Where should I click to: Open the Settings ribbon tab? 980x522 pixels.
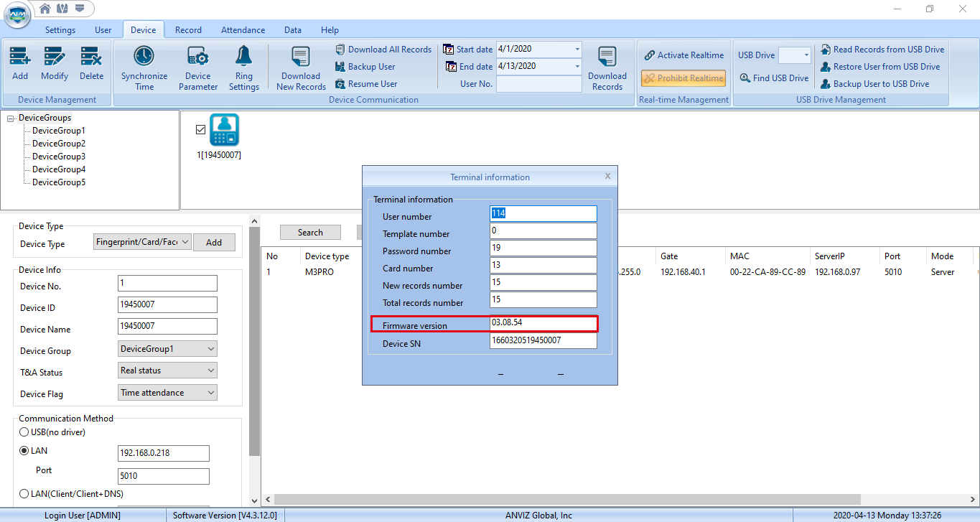click(x=60, y=30)
